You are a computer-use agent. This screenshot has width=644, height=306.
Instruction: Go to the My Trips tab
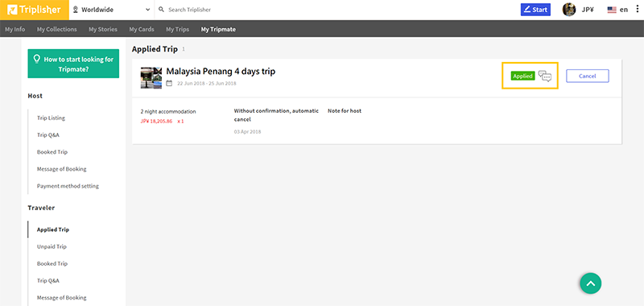tap(177, 30)
